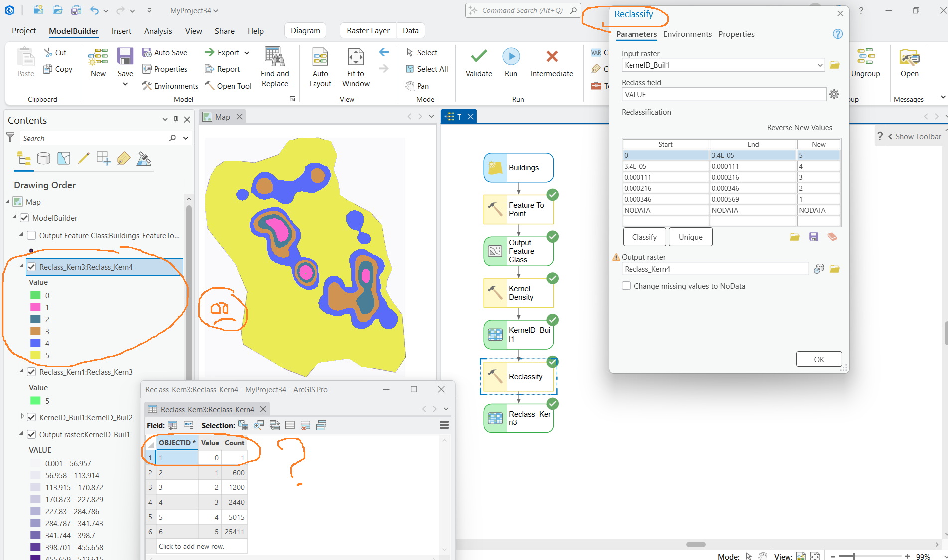Click the blue swatch for value 4
This screenshot has height=560, width=948.
35,343
